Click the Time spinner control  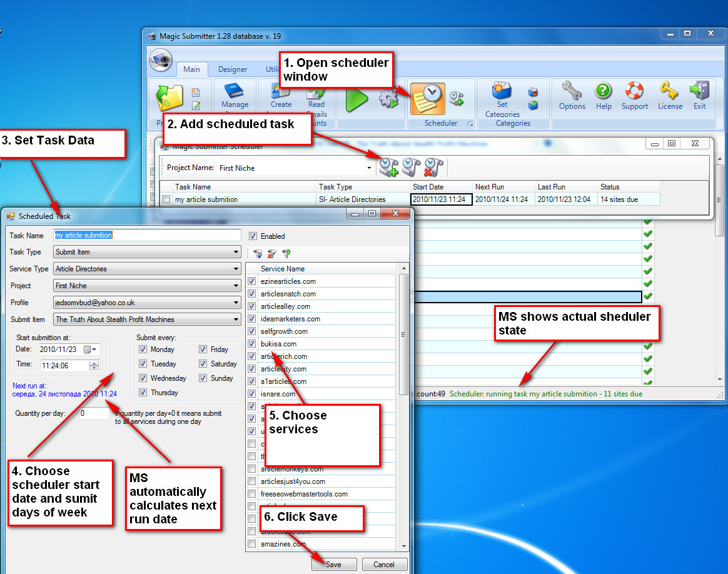coord(94,366)
